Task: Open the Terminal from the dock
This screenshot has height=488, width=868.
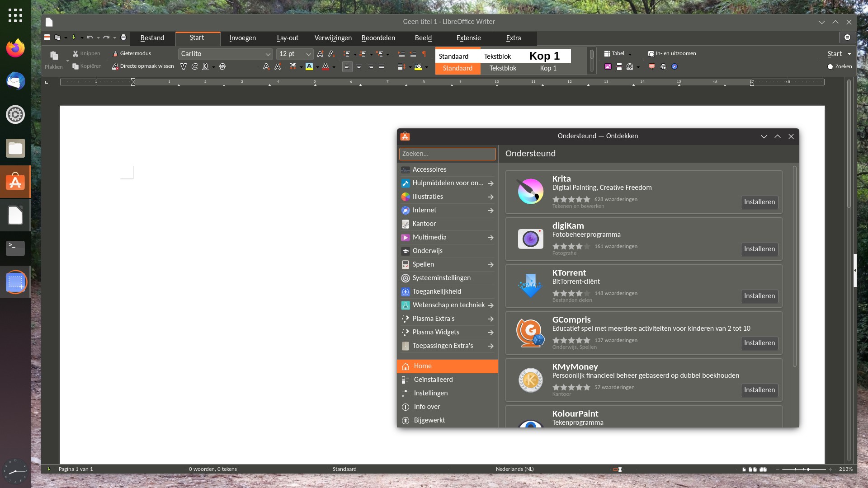Action: [15, 248]
